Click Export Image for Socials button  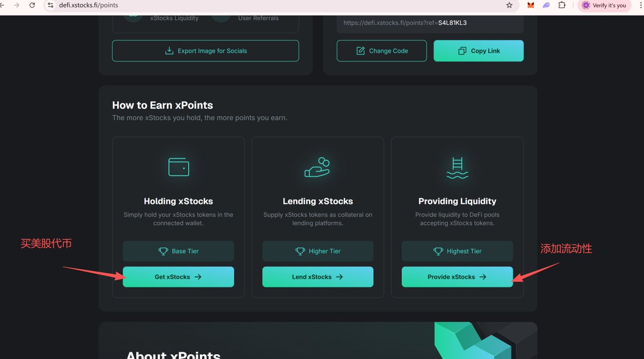206,51
